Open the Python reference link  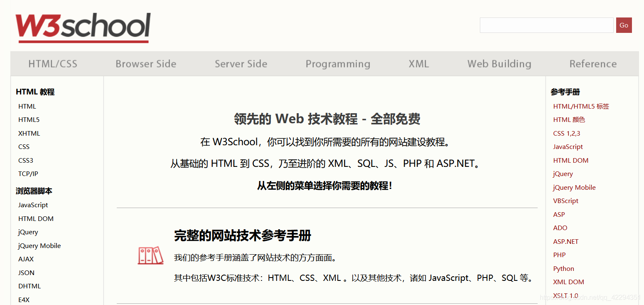click(x=563, y=268)
